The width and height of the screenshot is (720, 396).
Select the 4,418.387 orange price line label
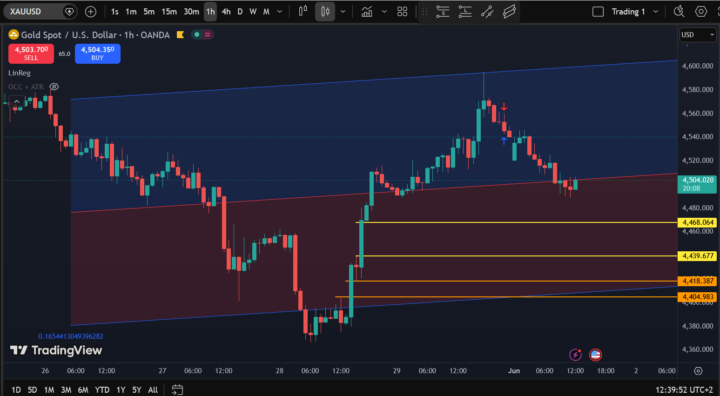(697, 281)
